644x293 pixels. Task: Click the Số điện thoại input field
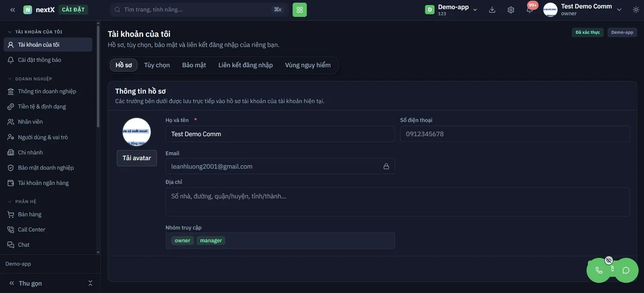coord(515,134)
